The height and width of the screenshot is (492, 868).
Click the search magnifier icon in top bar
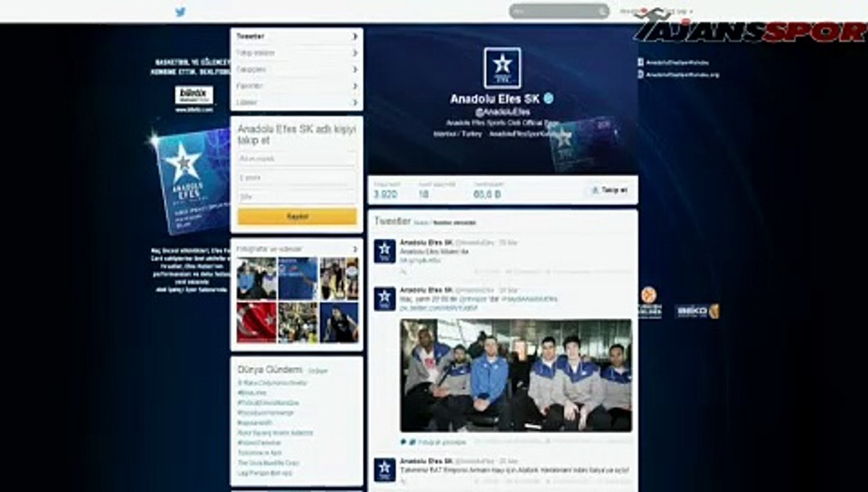tap(602, 12)
